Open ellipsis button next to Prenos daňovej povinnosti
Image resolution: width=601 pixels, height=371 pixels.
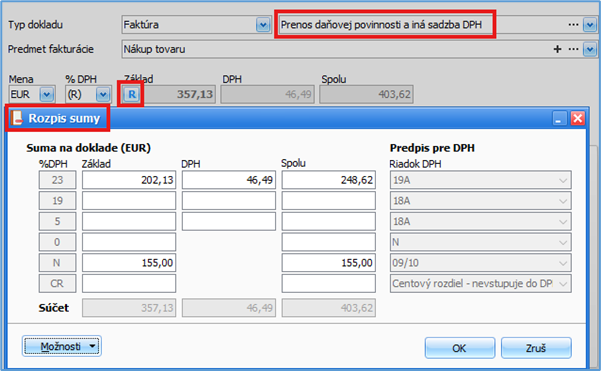coord(573,25)
